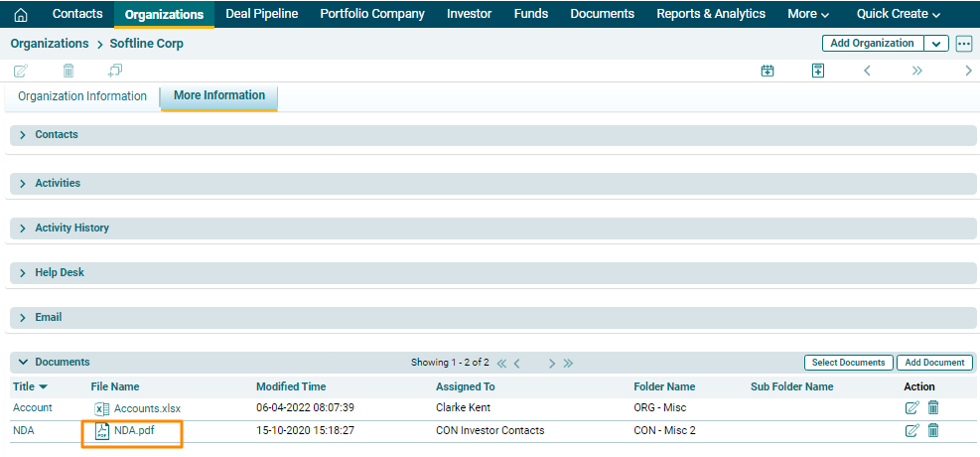
Task: Click the edit organization pencil icon
Action: pyautogui.click(x=20, y=71)
